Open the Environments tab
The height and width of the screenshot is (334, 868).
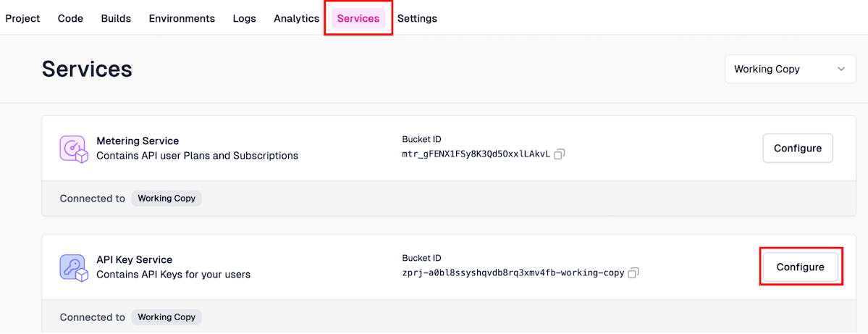tap(182, 18)
